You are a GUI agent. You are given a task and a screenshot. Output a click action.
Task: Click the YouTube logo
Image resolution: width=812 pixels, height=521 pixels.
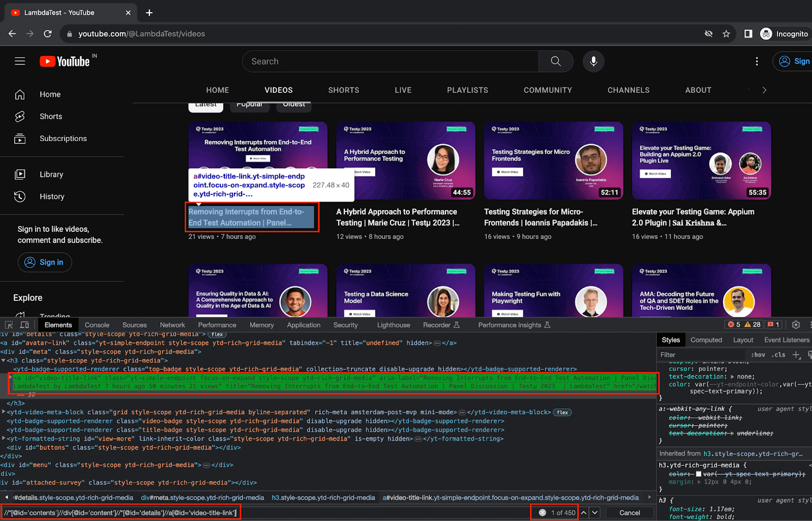point(65,61)
